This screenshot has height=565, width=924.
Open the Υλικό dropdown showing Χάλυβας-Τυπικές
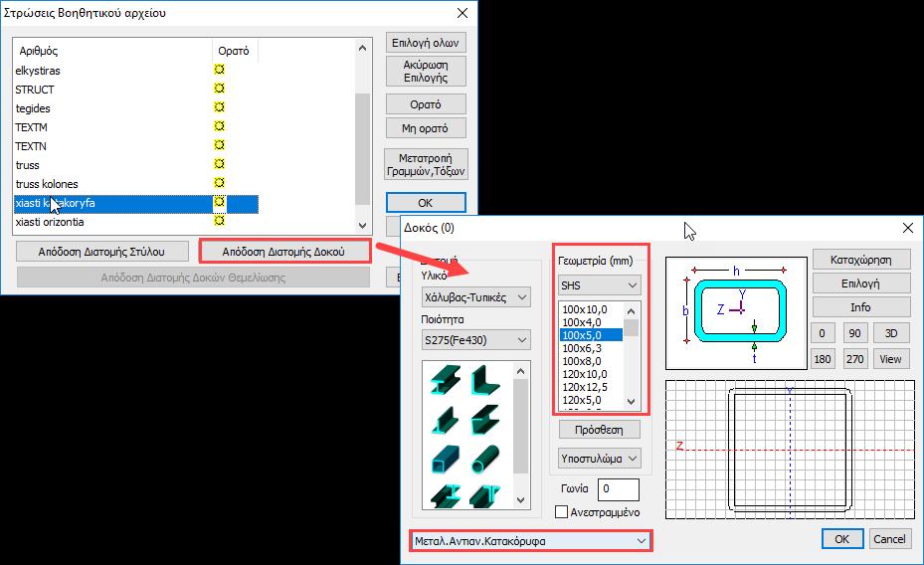pos(475,297)
